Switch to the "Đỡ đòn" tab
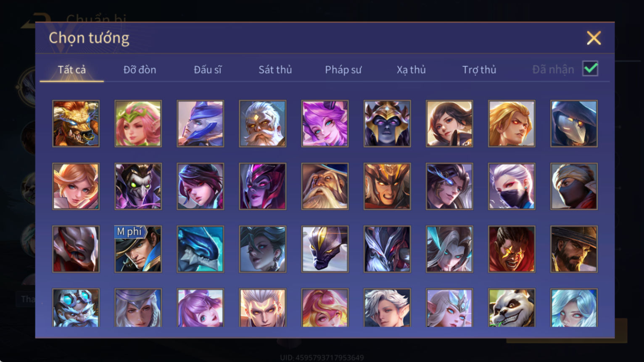The image size is (644, 362). click(x=140, y=70)
